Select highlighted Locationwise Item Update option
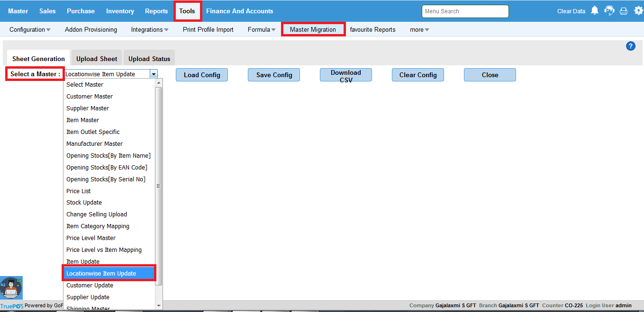 (109, 273)
